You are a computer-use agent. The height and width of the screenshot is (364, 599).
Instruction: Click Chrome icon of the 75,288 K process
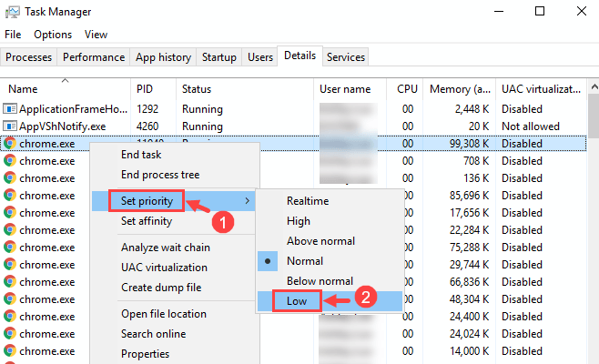(9, 248)
